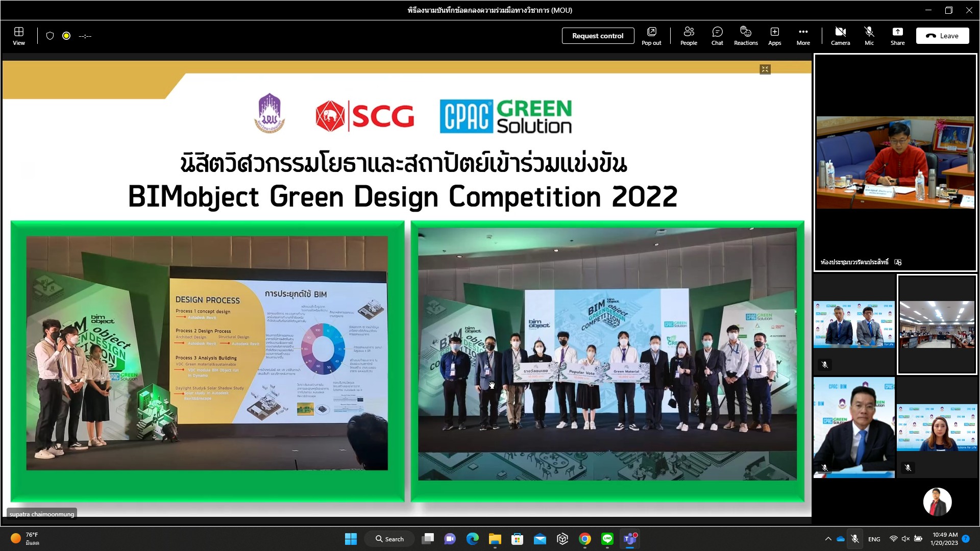Click muted mic icon on blue tie man tile
The height and width of the screenshot is (551, 980).
824,467
